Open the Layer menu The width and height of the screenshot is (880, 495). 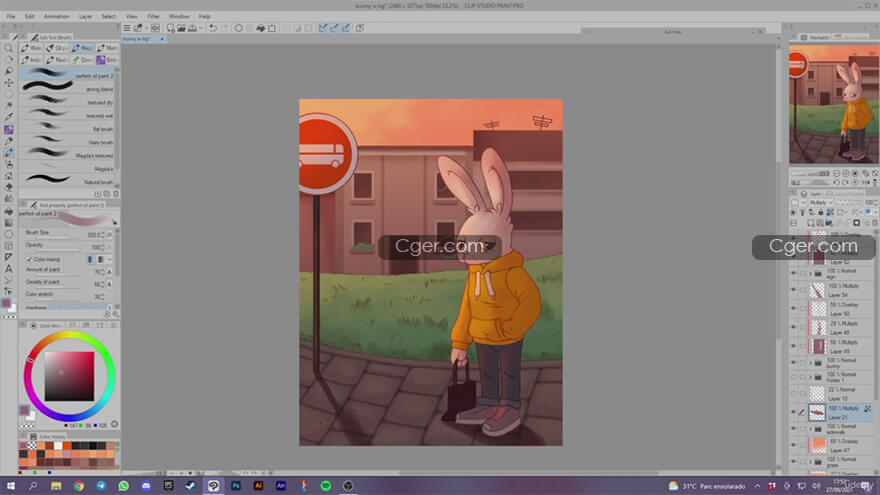[85, 16]
